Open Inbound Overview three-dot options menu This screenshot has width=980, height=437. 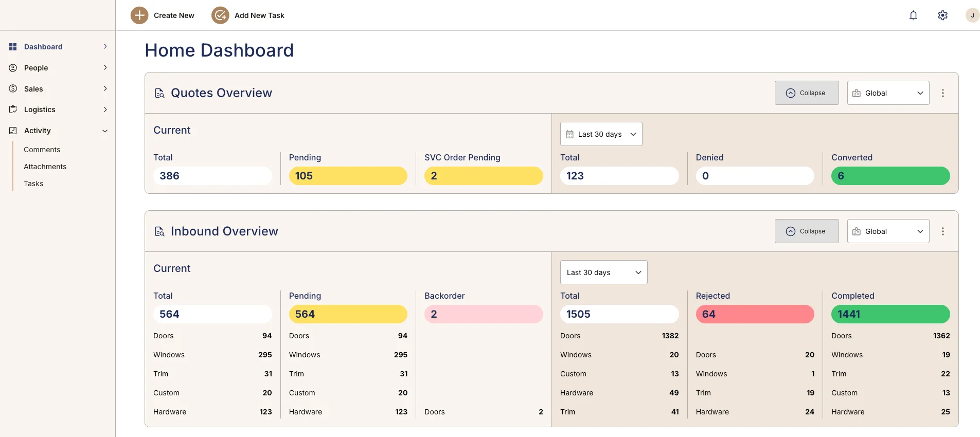point(942,231)
